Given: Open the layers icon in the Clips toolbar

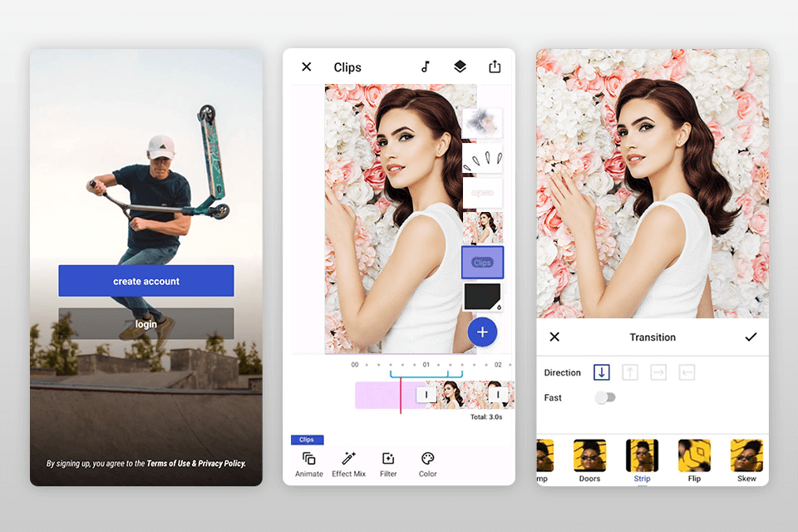Looking at the screenshot, I should pos(460,66).
